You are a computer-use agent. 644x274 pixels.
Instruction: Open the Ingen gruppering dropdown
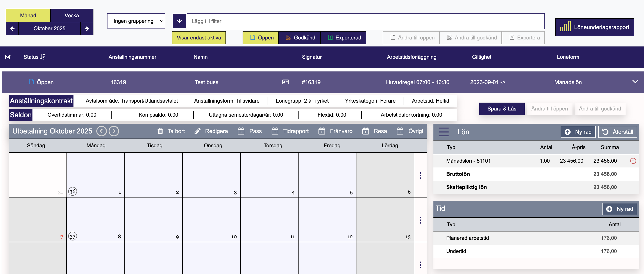point(136,21)
